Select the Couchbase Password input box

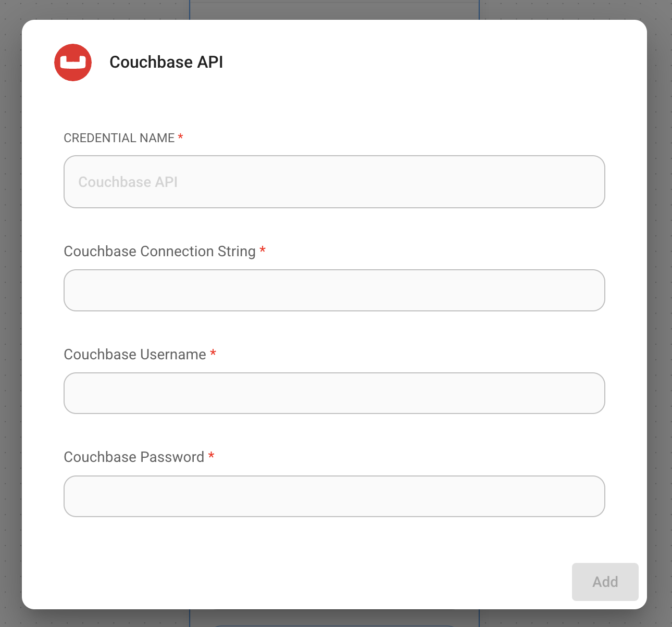pos(334,496)
